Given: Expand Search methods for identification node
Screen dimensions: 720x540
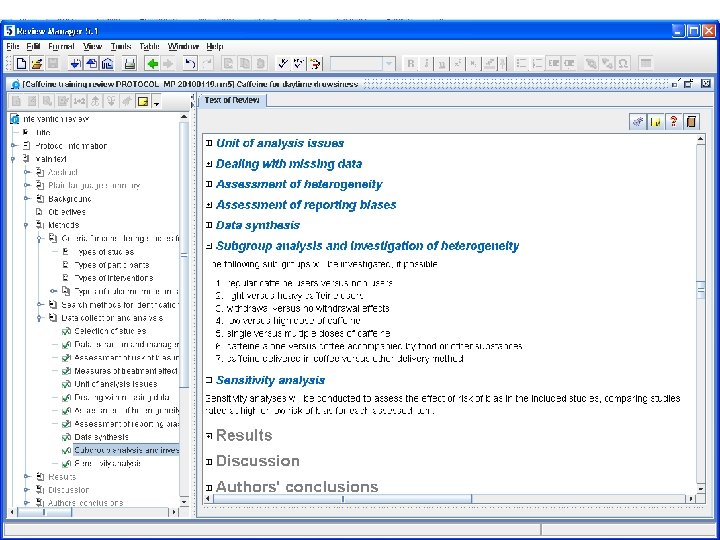Looking at the screenshot, I should click(x=40, y=304).
